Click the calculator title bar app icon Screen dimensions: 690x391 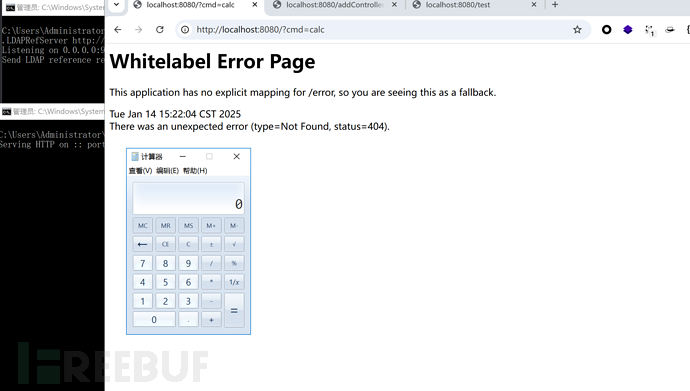tap(135, 157)
